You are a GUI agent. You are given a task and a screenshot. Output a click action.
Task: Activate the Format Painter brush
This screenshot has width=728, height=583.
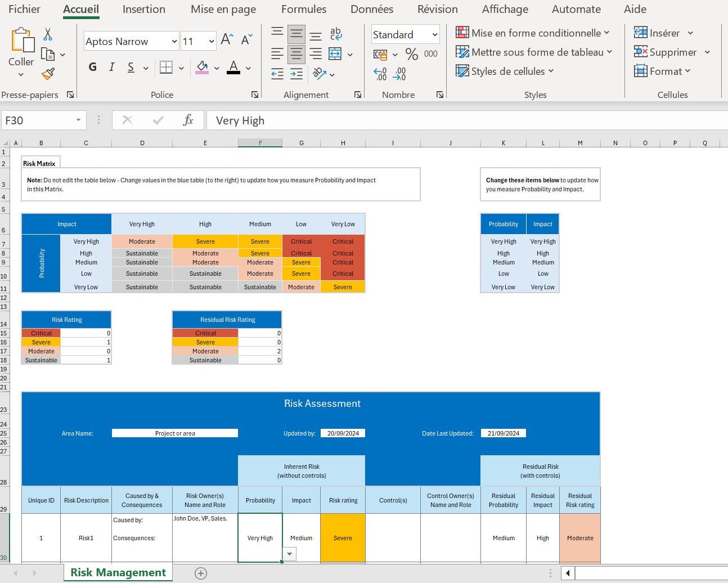47,74
